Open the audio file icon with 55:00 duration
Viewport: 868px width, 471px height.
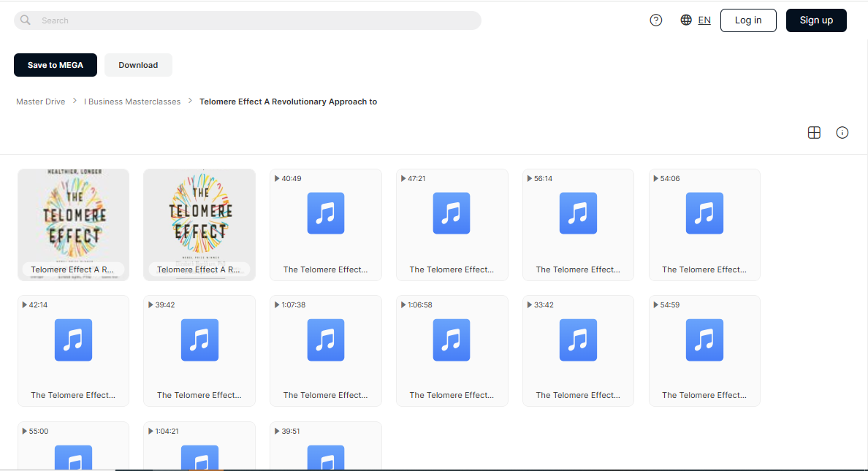click(73, 458)
